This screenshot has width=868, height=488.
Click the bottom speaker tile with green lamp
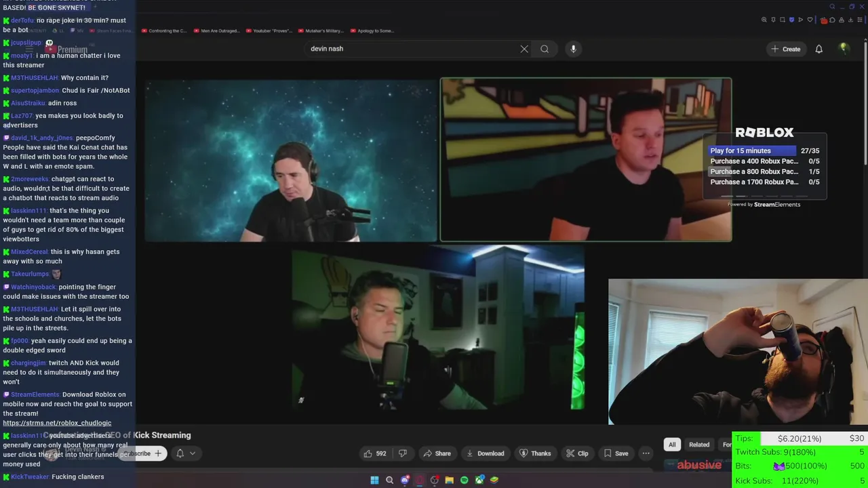438,328
